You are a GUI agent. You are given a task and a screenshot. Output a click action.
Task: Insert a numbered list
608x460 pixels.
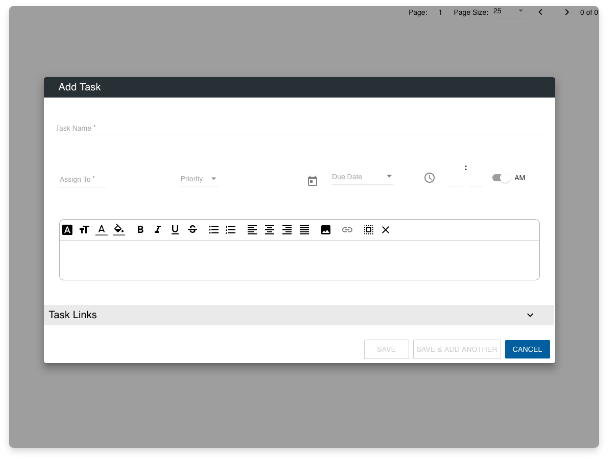point(231,230)
